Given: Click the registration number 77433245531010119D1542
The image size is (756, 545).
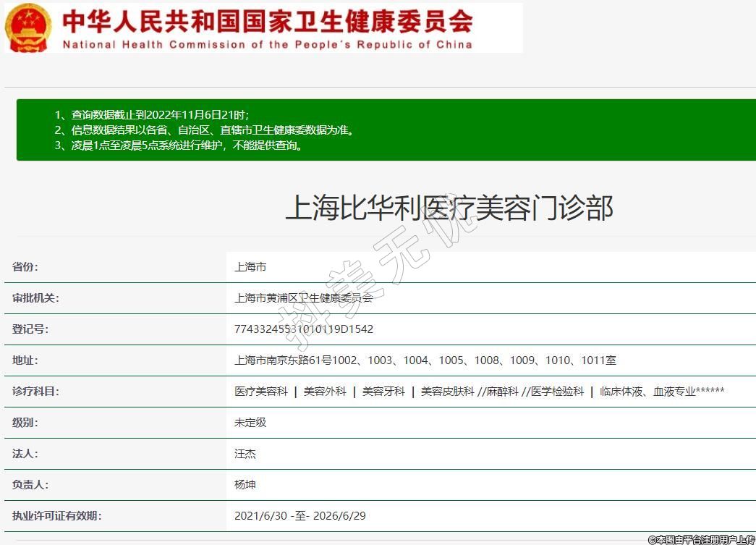Looking at the screenshot, I should [x=304, y=329].
